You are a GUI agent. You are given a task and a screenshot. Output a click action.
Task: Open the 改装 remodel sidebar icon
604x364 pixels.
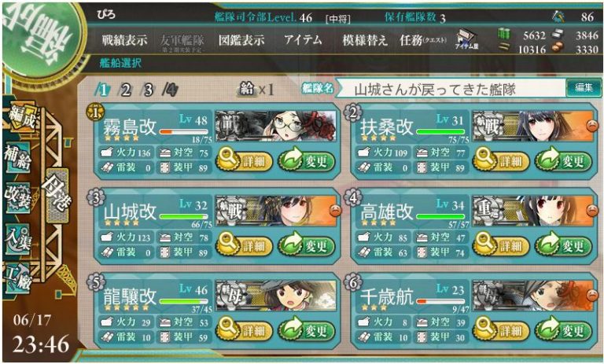(x=18, y=197)
